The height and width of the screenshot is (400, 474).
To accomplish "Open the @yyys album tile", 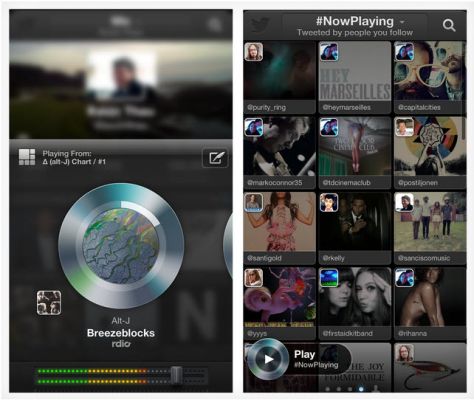I will click(x=279, y=303).
